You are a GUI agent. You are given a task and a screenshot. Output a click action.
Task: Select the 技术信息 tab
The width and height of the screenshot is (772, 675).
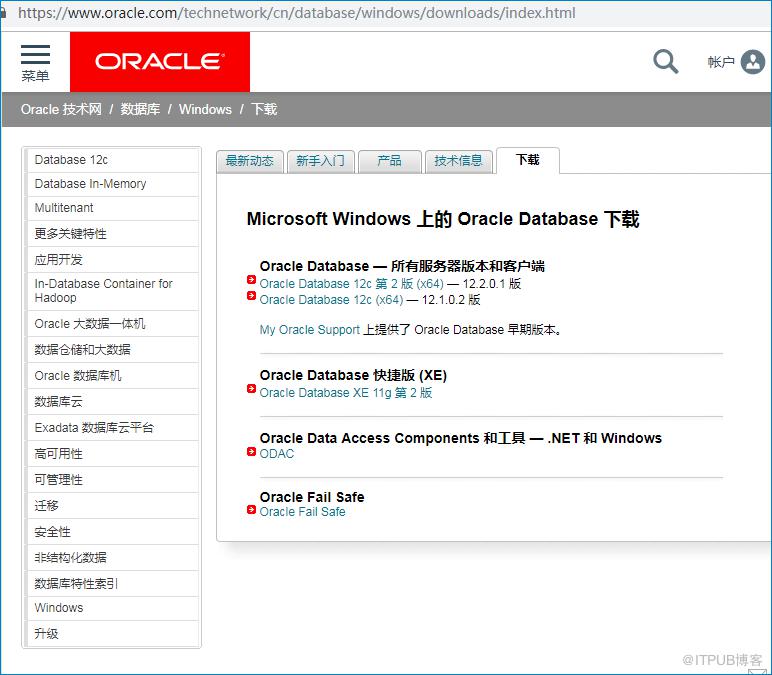point(458,161)
